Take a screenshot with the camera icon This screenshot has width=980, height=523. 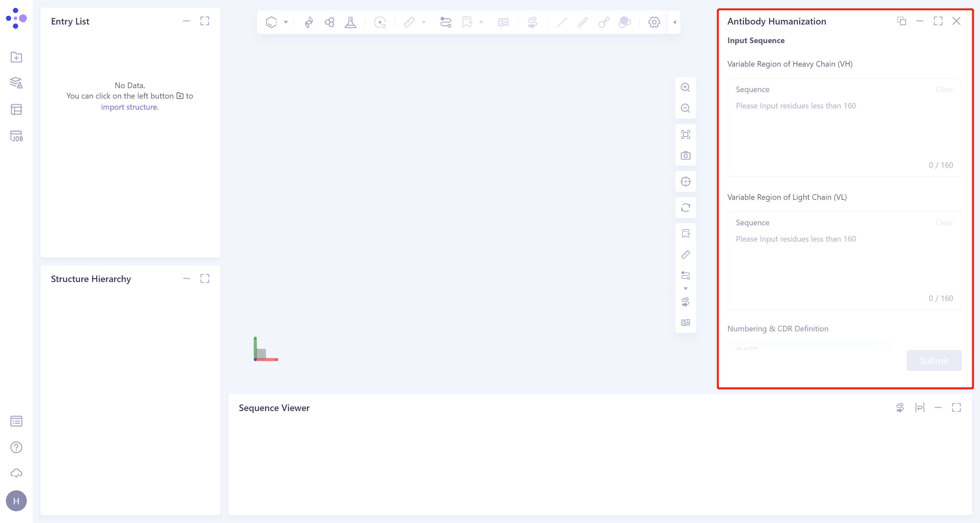pyautogui.click(x=686, y=155)
